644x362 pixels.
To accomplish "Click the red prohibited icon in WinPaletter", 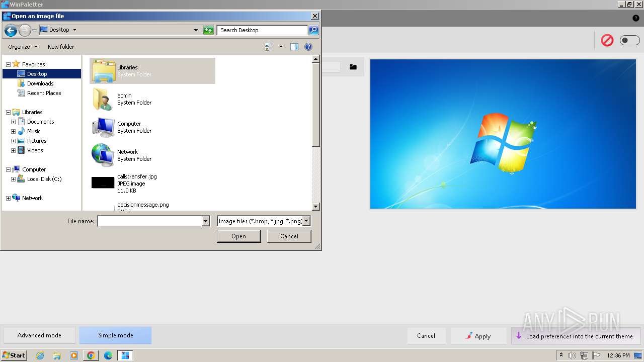I will (607, 40).
